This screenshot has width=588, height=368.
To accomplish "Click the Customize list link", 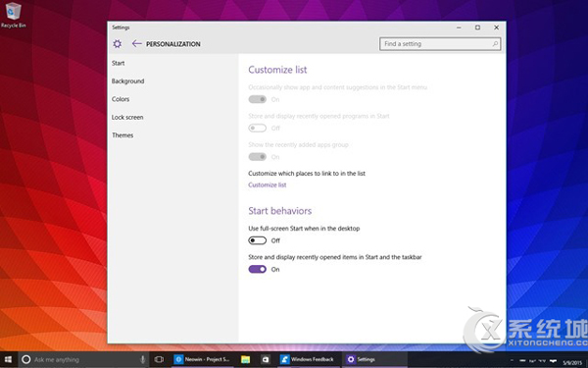I will [267, 184].
